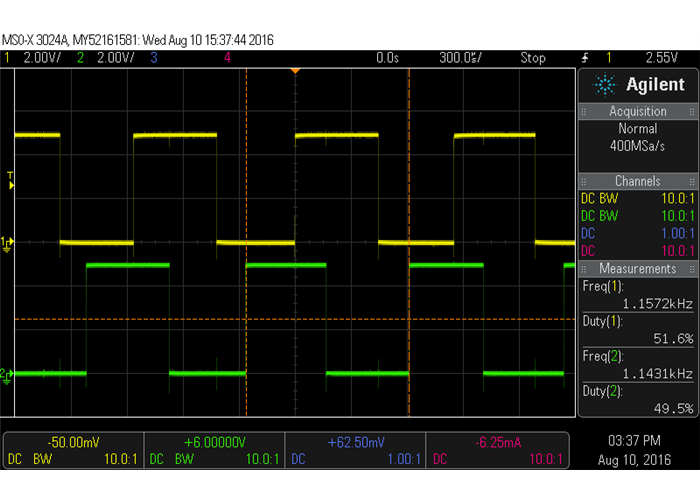Select channel 2 ground reference marker

[6, 346]
